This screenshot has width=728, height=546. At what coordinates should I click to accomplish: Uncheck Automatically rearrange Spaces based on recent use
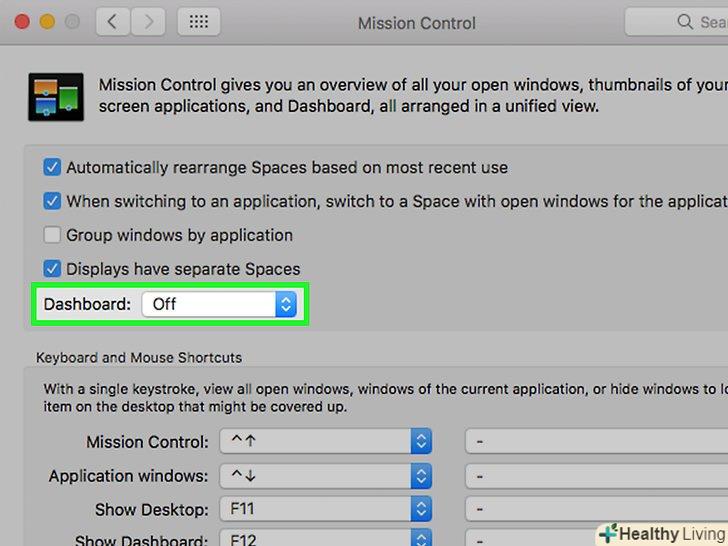coord(52,167)
